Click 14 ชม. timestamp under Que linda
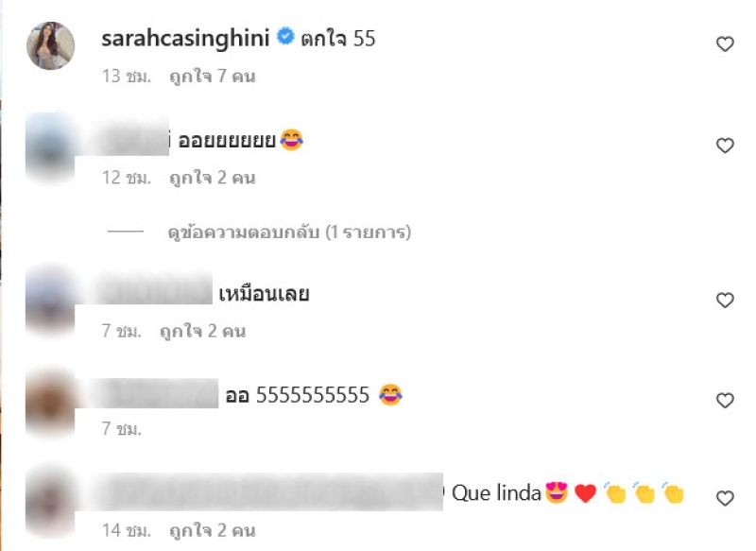This screenshot has height=551, width=756. click(127, 530)
